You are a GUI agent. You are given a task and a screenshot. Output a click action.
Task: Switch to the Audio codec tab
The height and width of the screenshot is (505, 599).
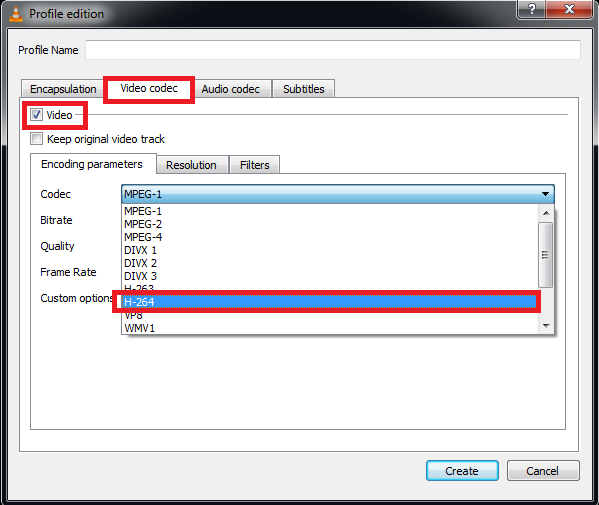coord(230,89)
